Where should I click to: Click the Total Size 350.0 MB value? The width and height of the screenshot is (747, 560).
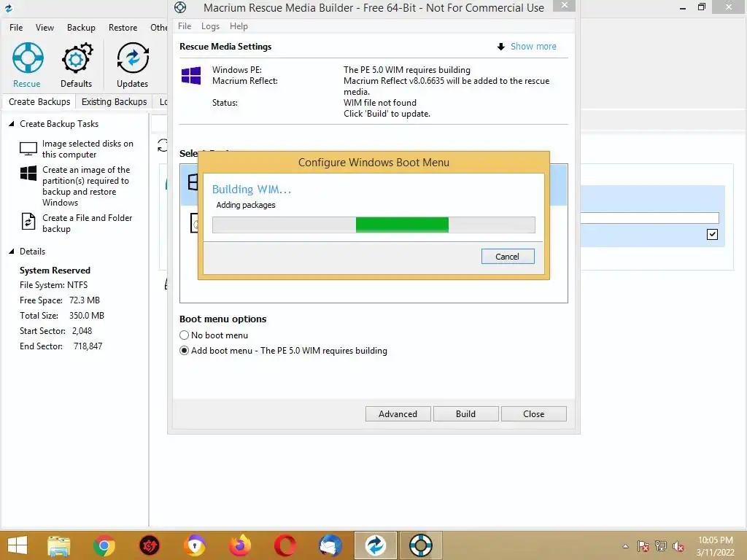point(87,315)
